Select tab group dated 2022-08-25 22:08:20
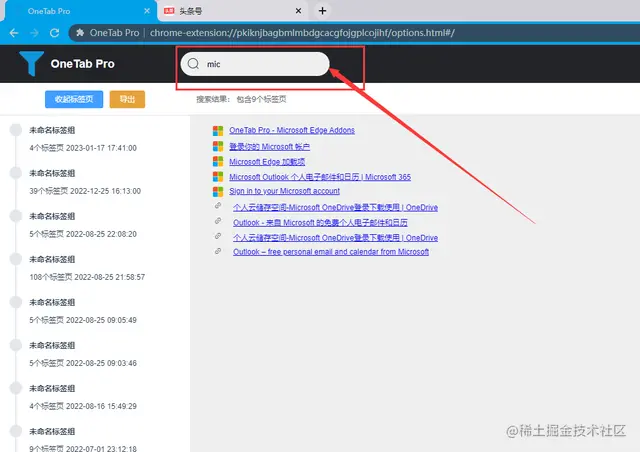Screen dimensions: 640x452 coord(83,225)
